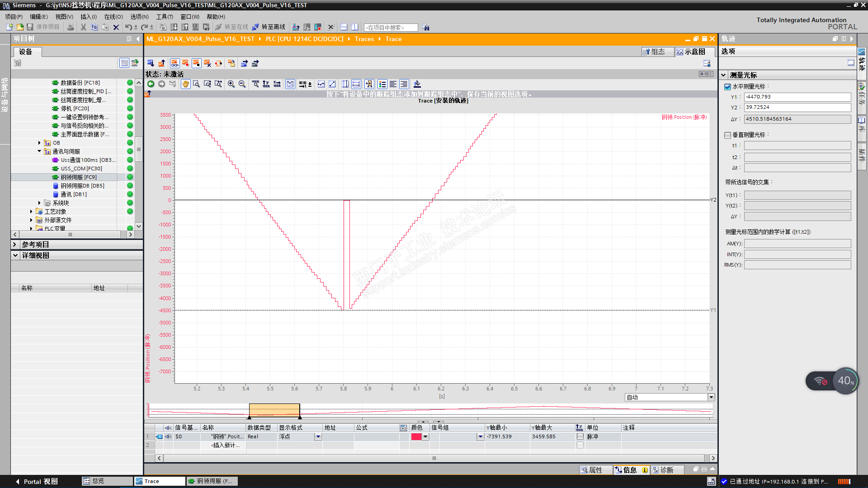Screen dimensions: 868x488
Task: Click the green back arrow in trace toolbar
Action: 151,84
